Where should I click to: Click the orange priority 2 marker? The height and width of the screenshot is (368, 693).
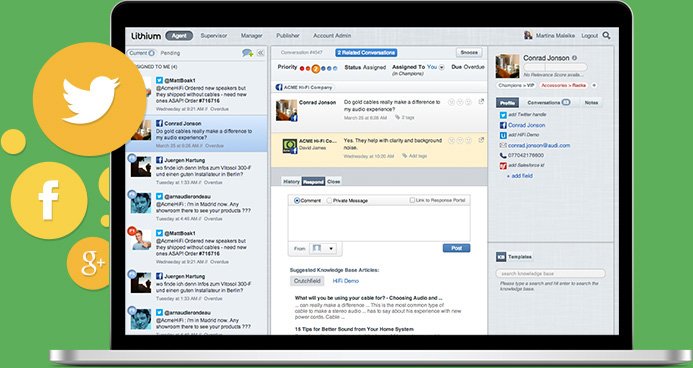click(316, 68)
